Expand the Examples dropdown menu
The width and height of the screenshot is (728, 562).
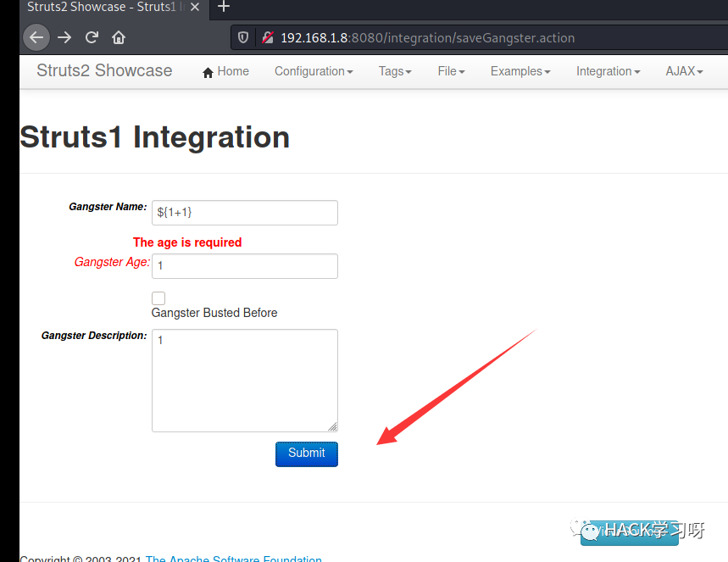coord(520,71)
